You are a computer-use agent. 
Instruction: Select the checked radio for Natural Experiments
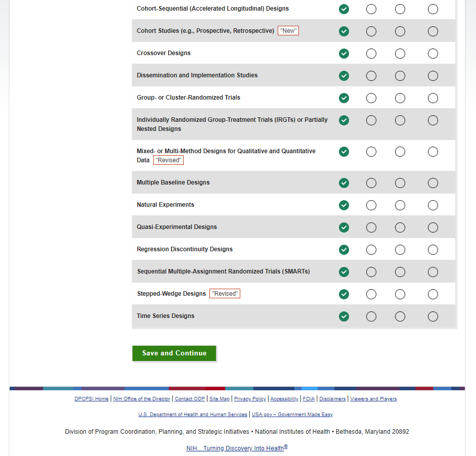pyautogui.click(x=344, y=205)
